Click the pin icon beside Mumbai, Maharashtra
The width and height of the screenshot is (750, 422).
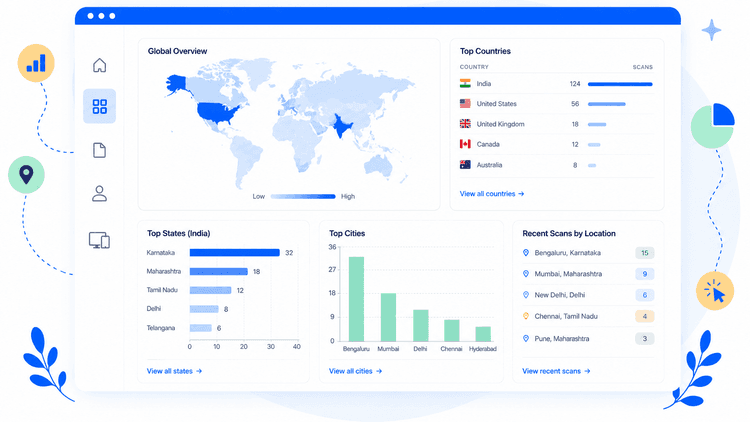(526, 274)
